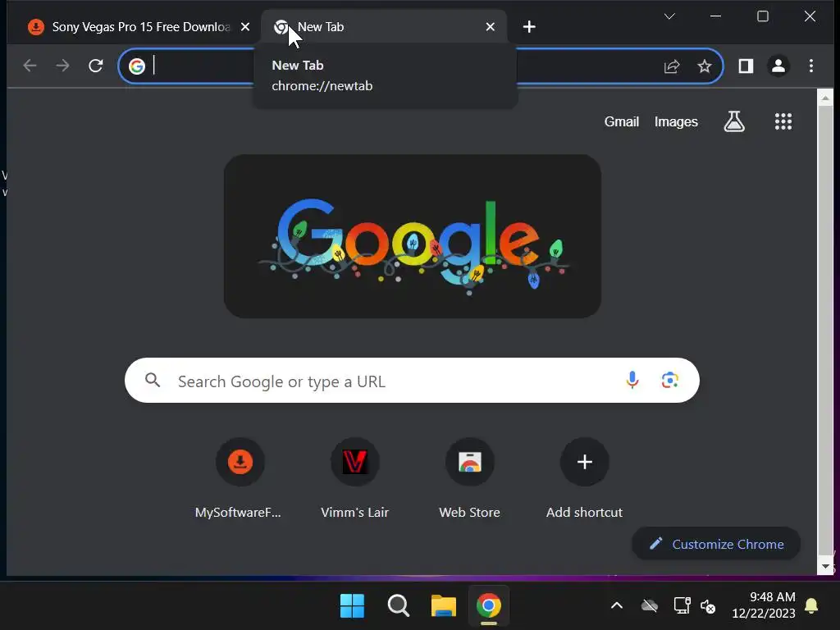Click Add shortcut button
The height and width of the screenshot is (630, 840).
click(x=584, y=478)
